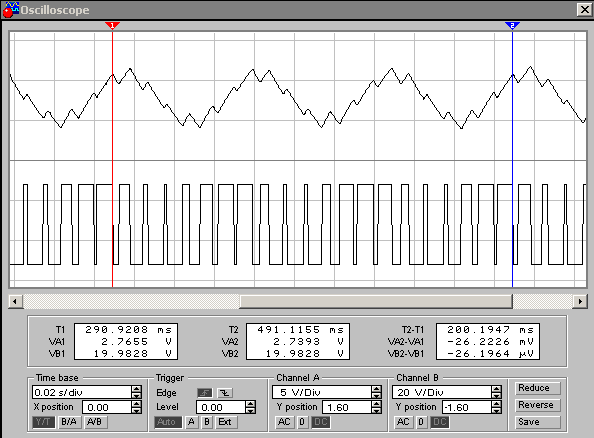Set trigger source to Ext
Image resolution: width=594 pixels, height=438 pixels.
[225, 422]
